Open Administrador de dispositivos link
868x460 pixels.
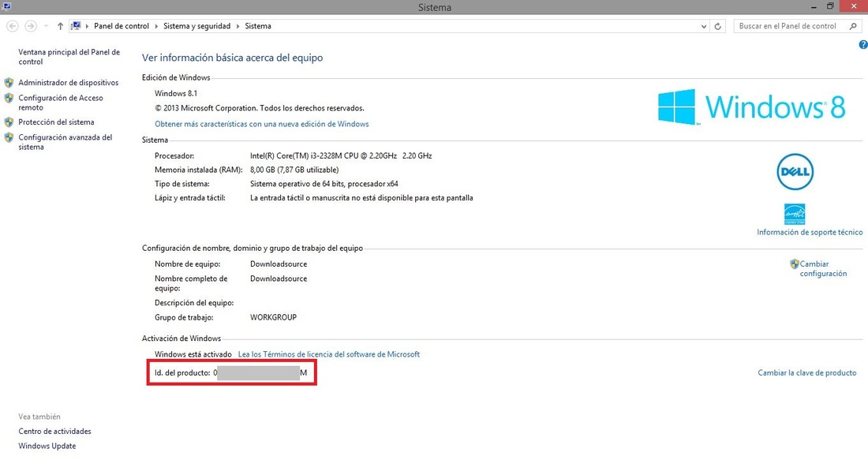pyautogui.click(x=68, y=83)
